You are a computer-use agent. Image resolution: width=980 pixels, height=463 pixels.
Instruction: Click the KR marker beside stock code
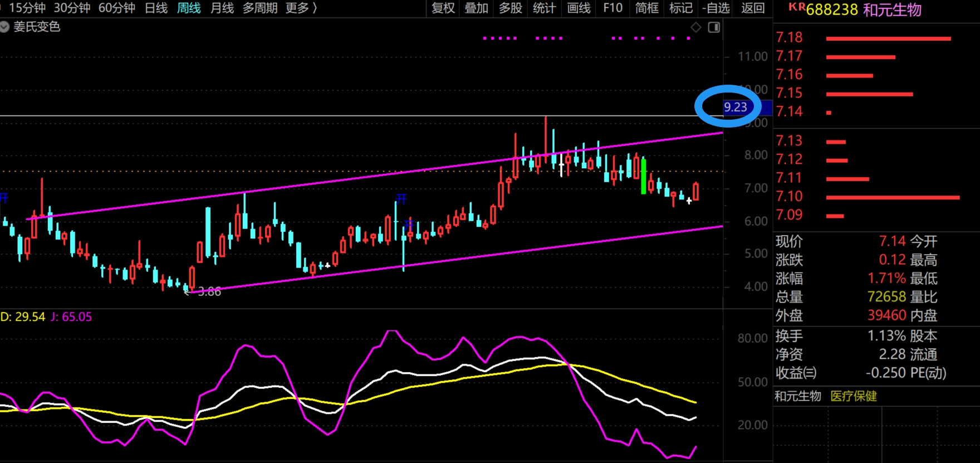(x=797, y=7)
